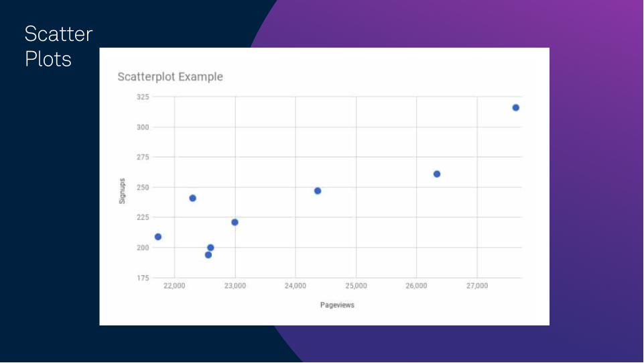Select the 'Scatterplot Example' chart title
644x363 pixels.
click(x=170, y=76)
